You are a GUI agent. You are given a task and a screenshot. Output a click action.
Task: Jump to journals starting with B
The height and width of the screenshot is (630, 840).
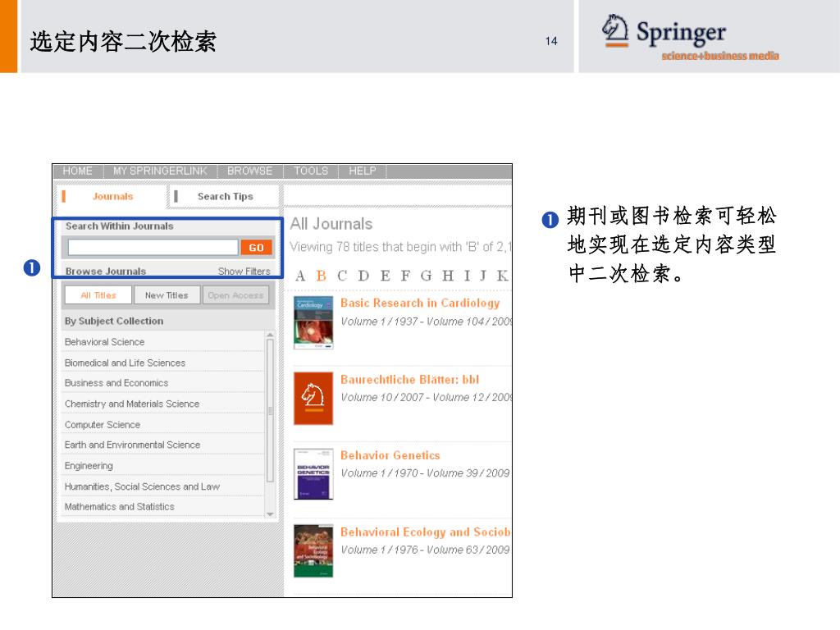tap(321, 276)
